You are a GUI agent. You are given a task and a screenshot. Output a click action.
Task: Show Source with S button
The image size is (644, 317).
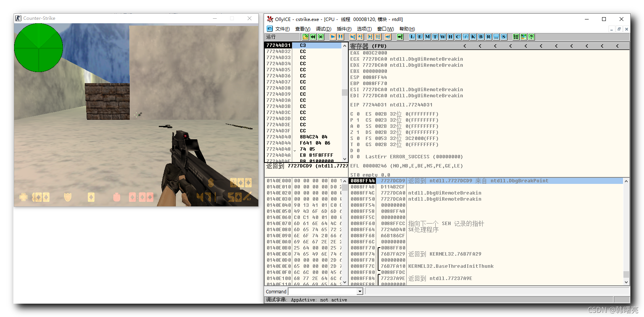(x=504, y=37)
